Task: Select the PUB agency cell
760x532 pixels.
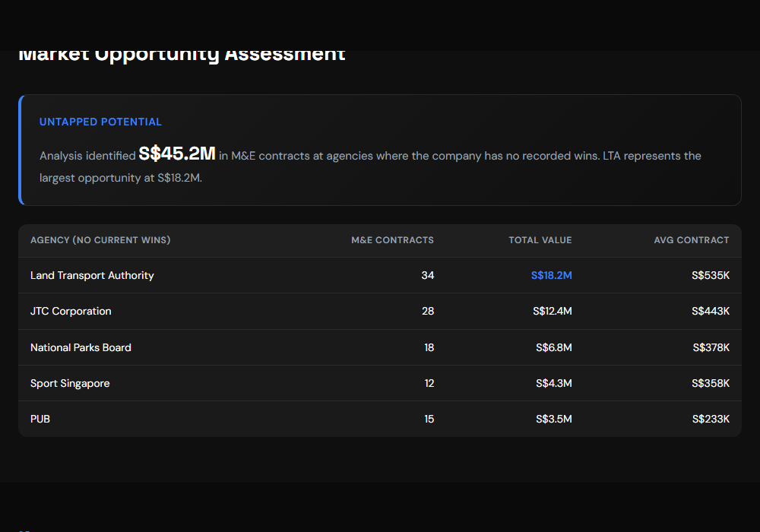Action: (40, 419)
